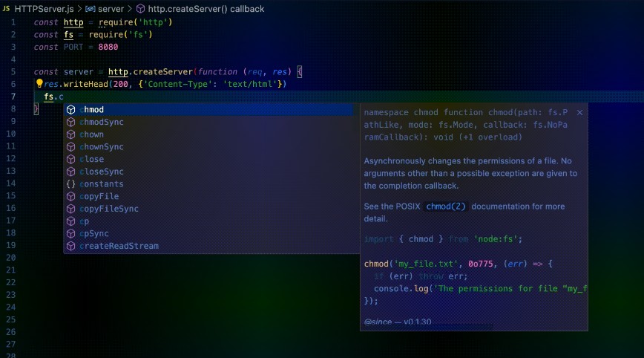Click the cube icon next to cpSync

[70, 233]
